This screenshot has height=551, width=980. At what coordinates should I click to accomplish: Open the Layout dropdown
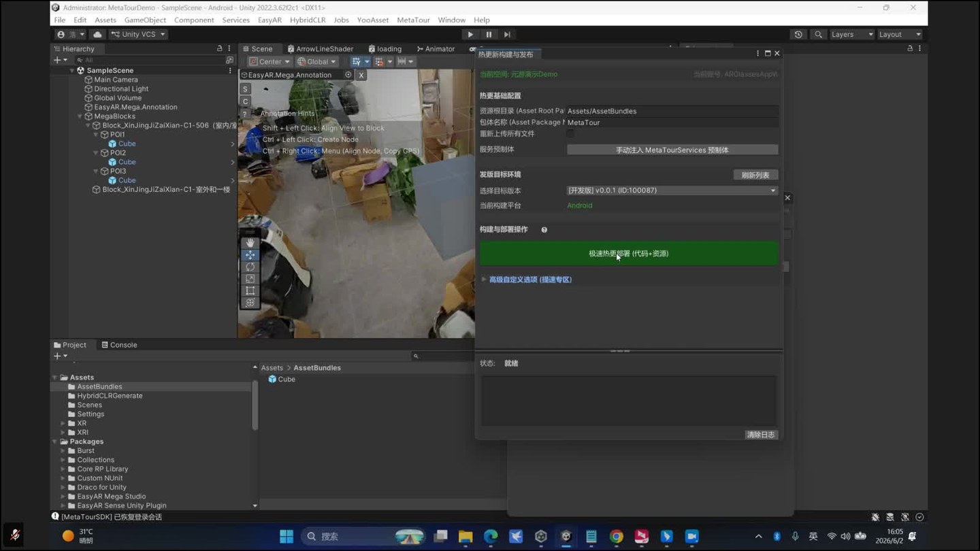pyautogui.click(x=900, y=35)
